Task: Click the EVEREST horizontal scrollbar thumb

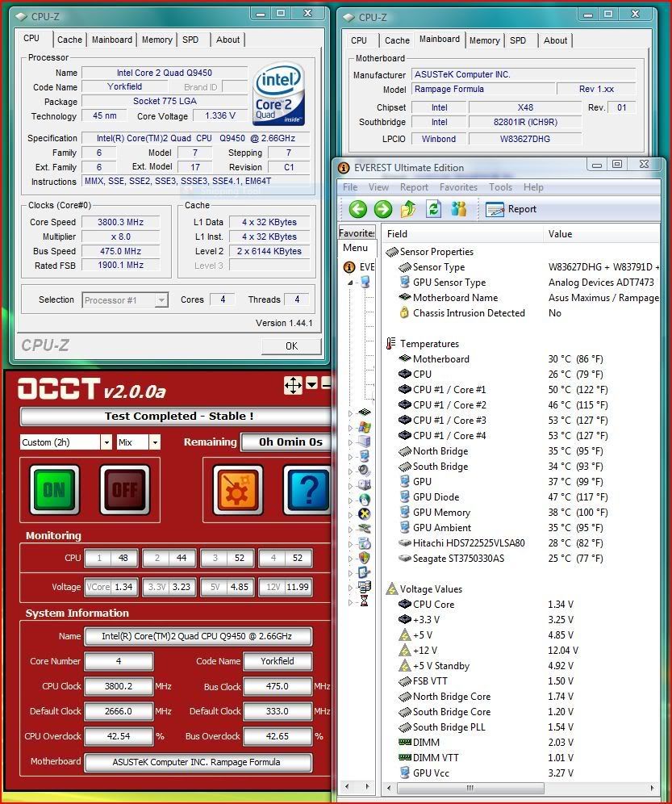Action: click(469, 787)
